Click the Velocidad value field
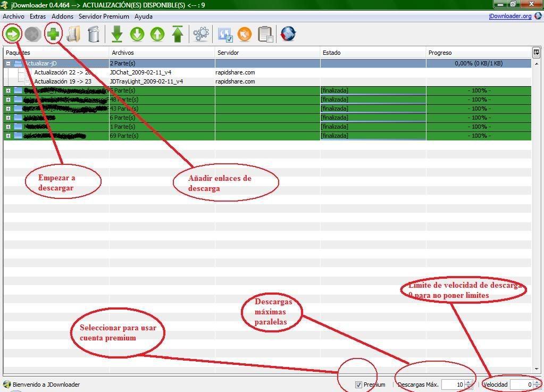This screenshot has width=544, height=392. pos(522,385)
